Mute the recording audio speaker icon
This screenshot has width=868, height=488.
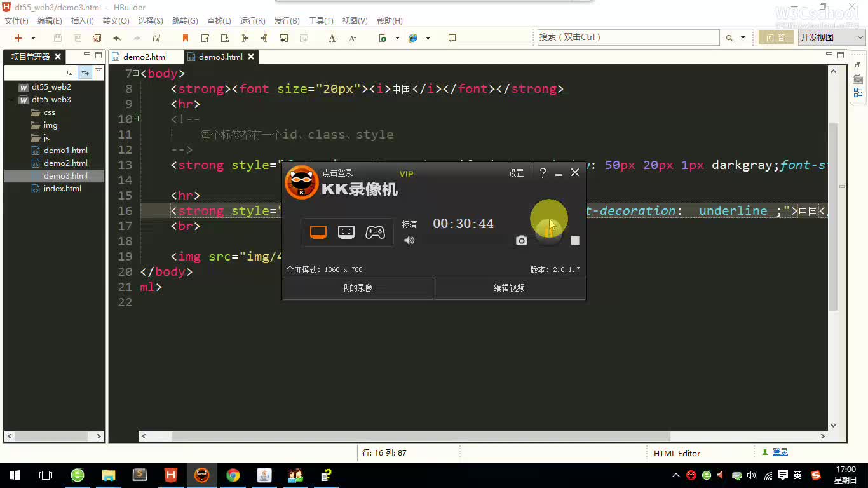point(409,240)
